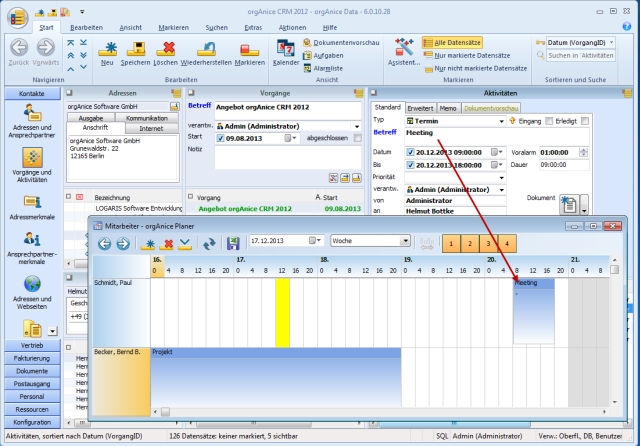Viewport: 640px width, 446px height.
Task: Open Aufgaben in Ansicht group
Action: coord(323,55)
